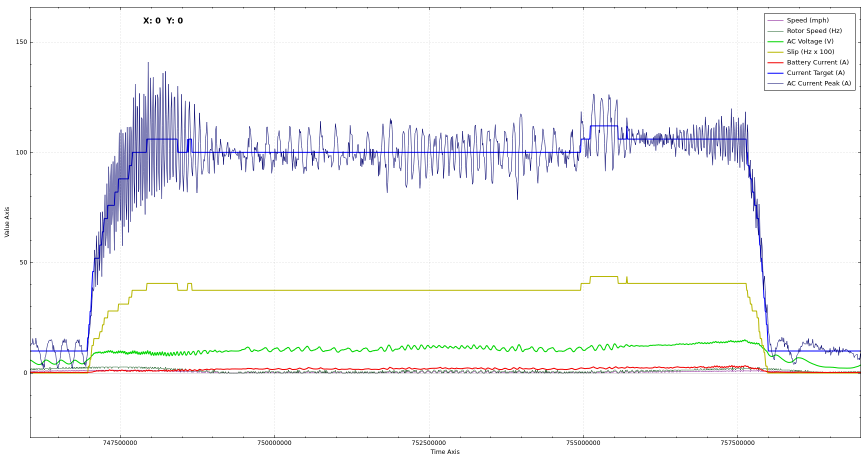
Task: Click the Current Target (A) legend label
Action: (x=815, y=73)
